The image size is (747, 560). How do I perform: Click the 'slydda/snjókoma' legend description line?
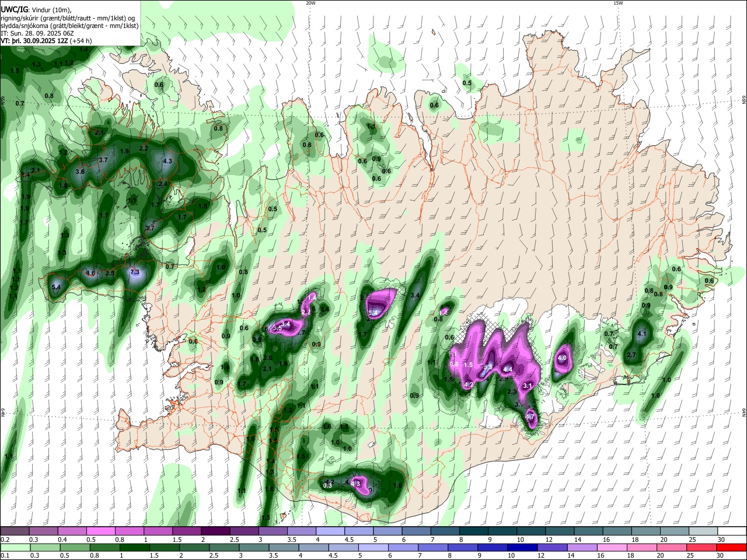pyautogui.click(x=69, y=26)
